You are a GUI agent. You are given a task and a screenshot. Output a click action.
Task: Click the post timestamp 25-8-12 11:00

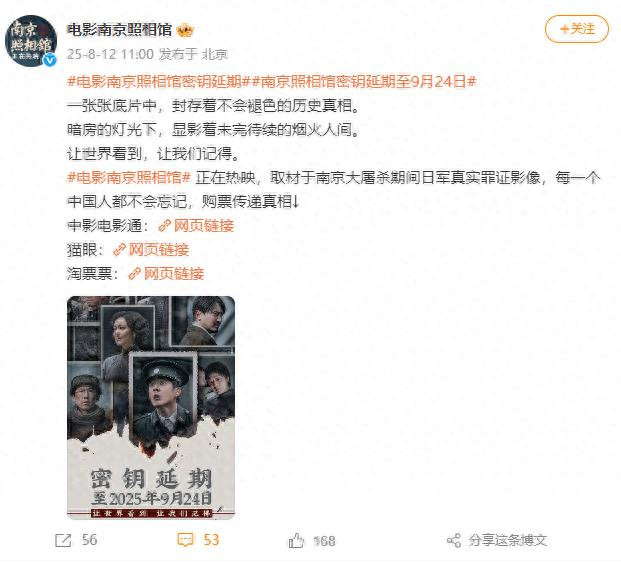click(x=110, y=54)
